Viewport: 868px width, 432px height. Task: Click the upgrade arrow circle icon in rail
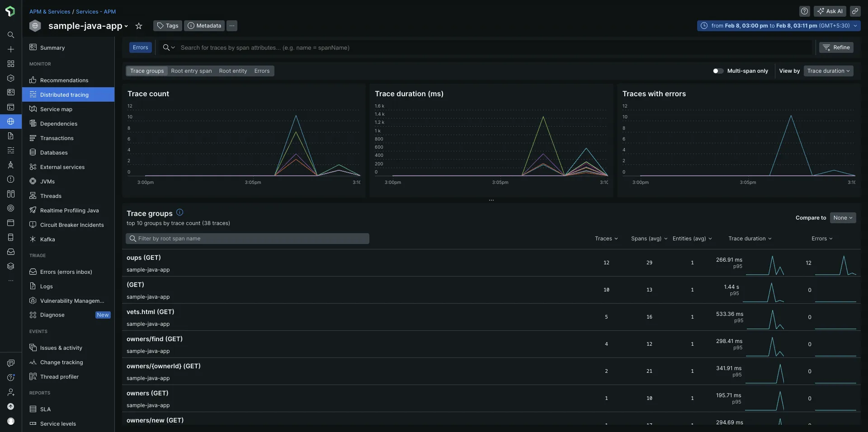pyautogui.click(x=11, y=407)
